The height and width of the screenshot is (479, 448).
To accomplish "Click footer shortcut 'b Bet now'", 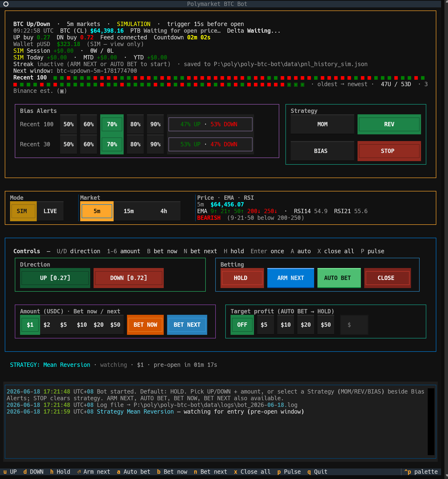I will click(x=172, y=472).
